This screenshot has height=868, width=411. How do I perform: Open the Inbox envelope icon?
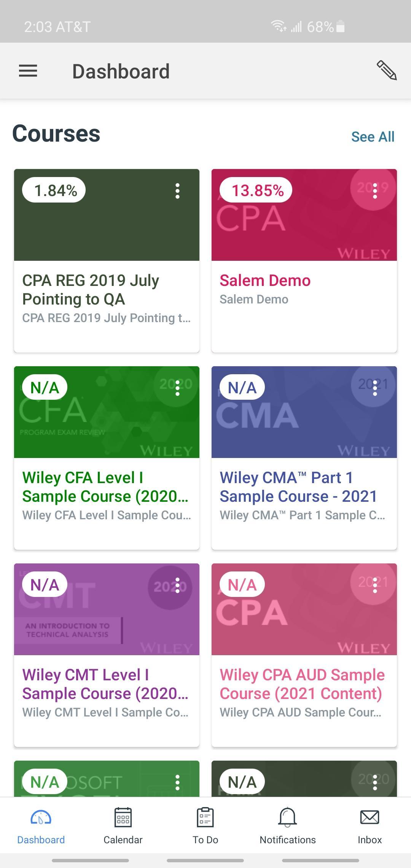click(370, 817)
